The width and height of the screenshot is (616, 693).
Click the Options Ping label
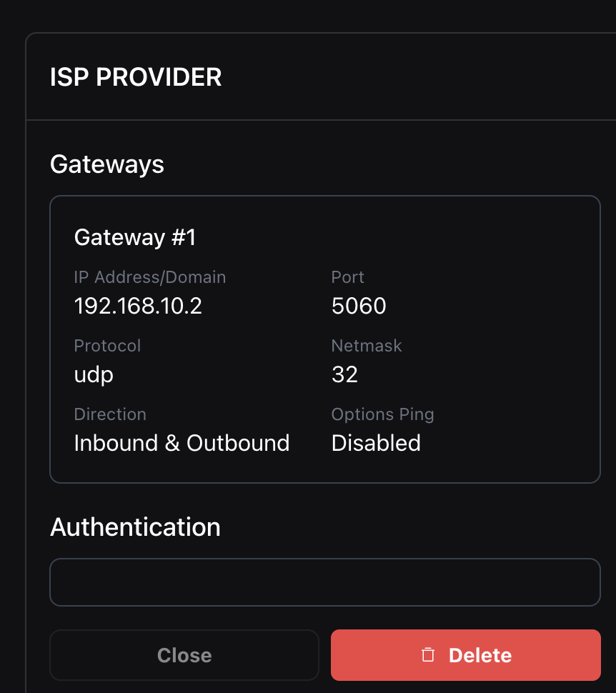(382, 414)
